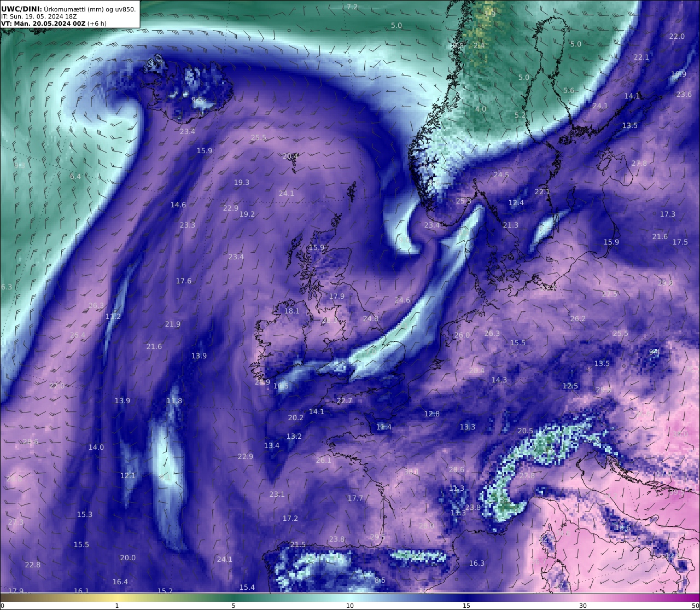Click the map value '26.0'

coord(462,335)
